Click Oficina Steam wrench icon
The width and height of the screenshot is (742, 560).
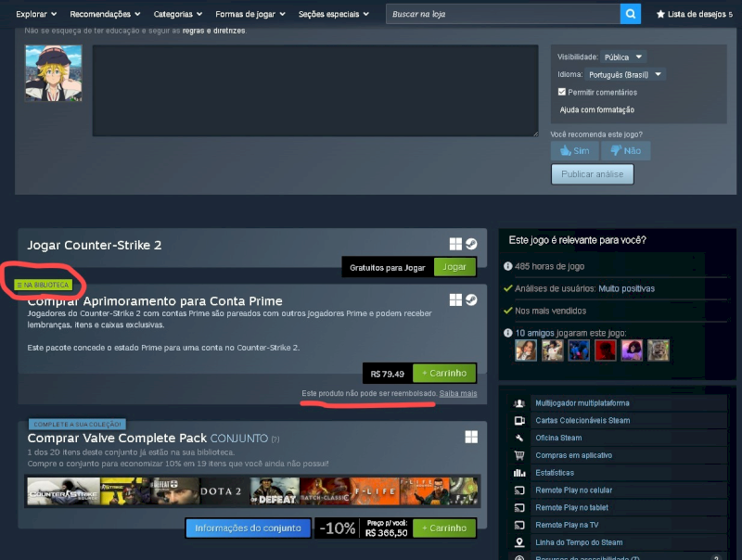point(519,438)
